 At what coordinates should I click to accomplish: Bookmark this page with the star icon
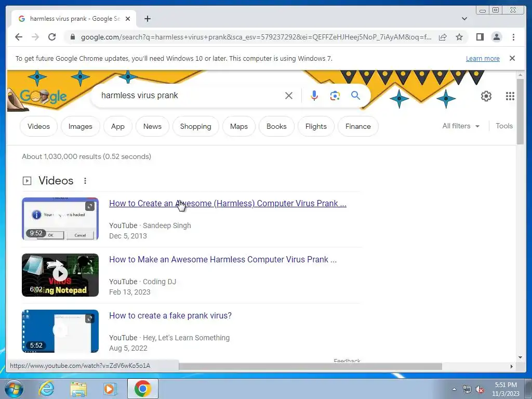tap(459, 37)
